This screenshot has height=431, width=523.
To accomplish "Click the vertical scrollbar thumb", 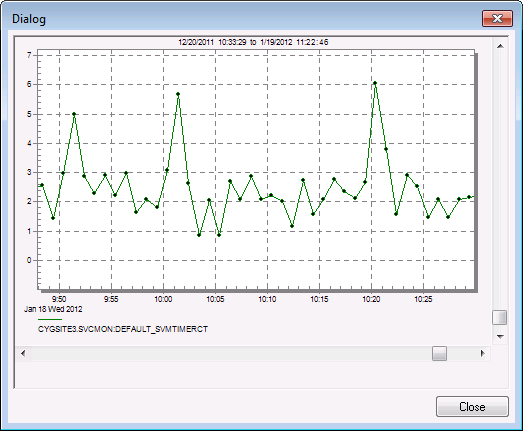I will tap(500, 317).
